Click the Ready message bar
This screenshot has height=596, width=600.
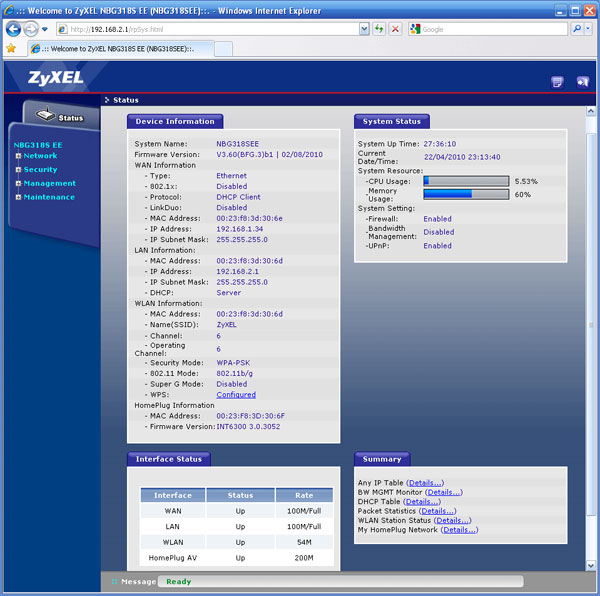point(341,581)
